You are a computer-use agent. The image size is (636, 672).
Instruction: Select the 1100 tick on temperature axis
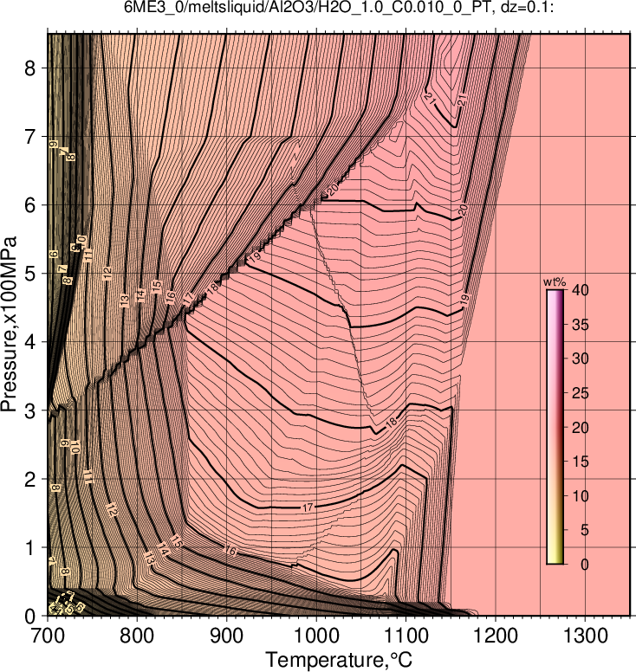click(406, 636)
